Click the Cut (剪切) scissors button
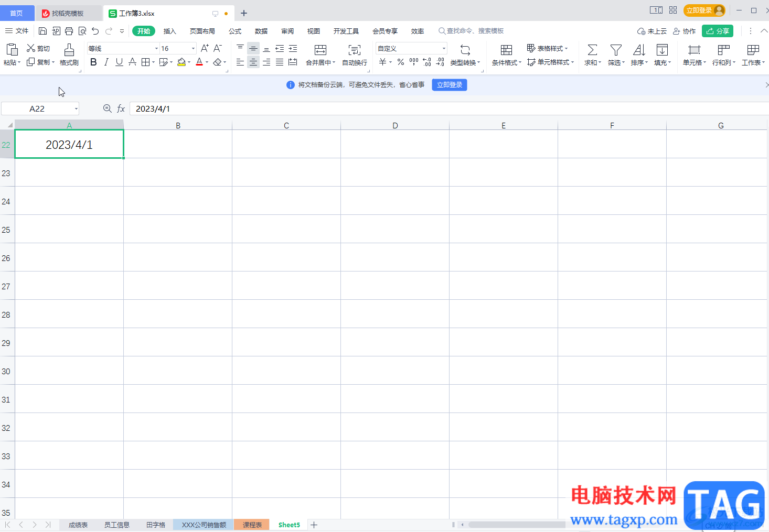 [38, 48]
